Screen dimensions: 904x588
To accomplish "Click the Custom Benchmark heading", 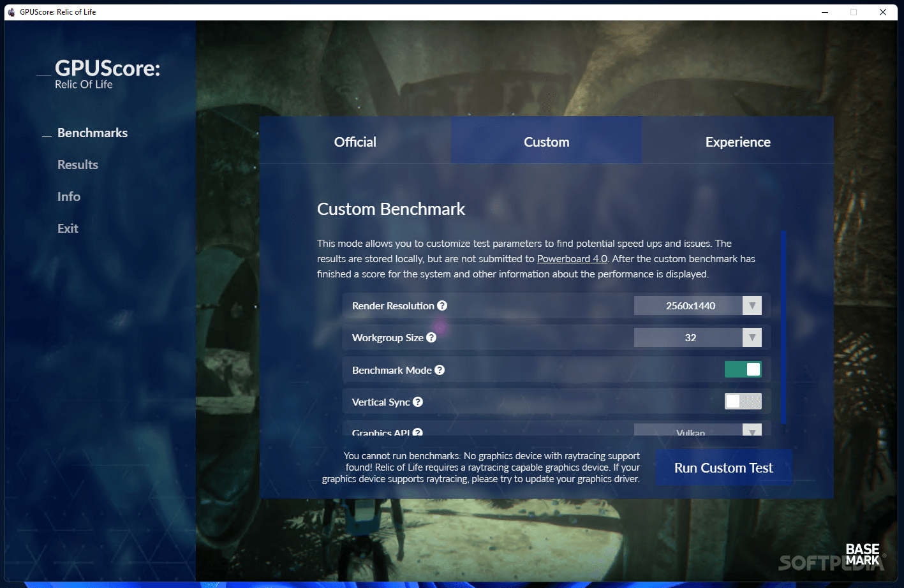I will (x=391, y=209).
